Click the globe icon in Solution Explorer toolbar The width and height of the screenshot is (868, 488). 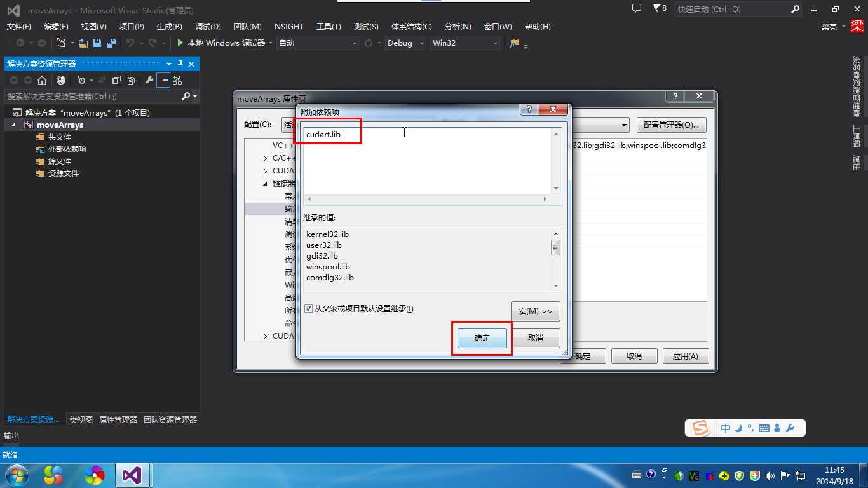click(x=61, y=80)
